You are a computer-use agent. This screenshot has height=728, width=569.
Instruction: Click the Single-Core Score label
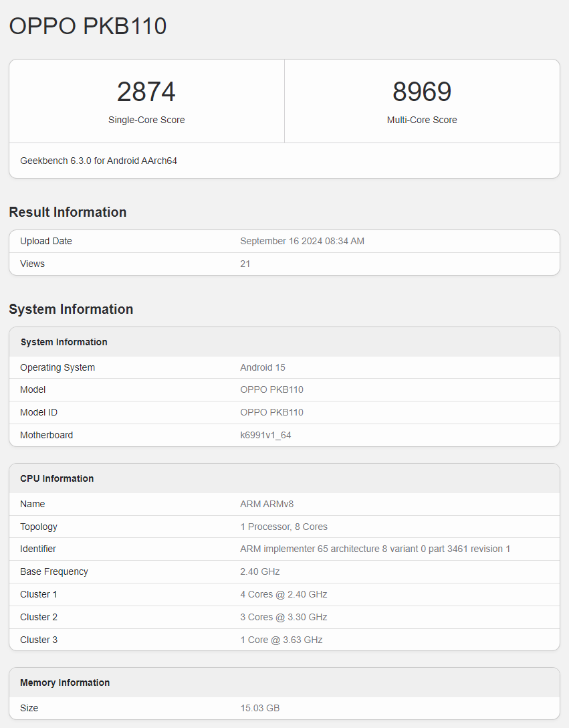tap(146, 120)
